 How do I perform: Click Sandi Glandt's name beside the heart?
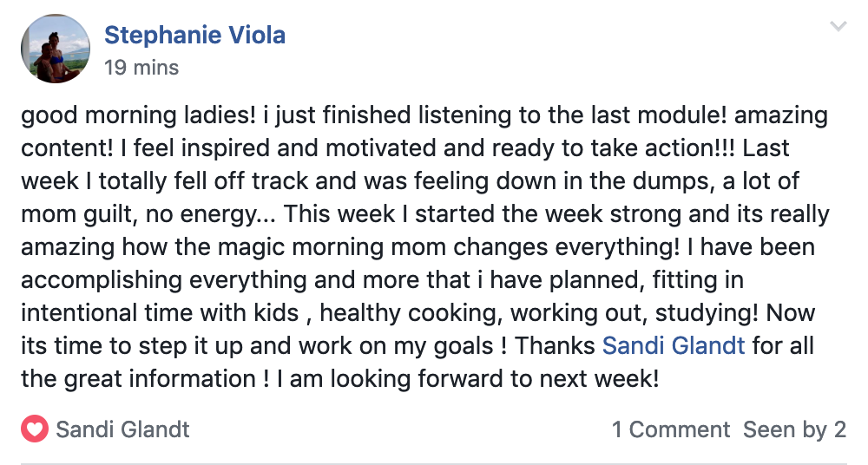[x=122, y=429]
